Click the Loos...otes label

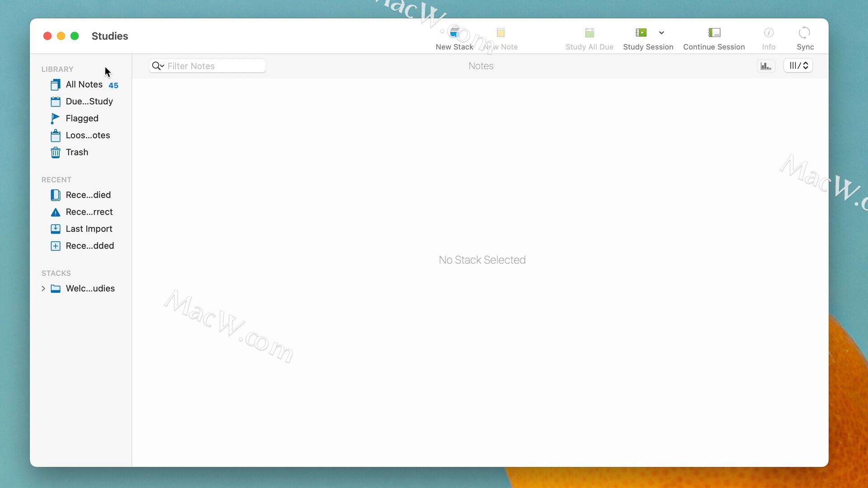click(x=88, y=136)
